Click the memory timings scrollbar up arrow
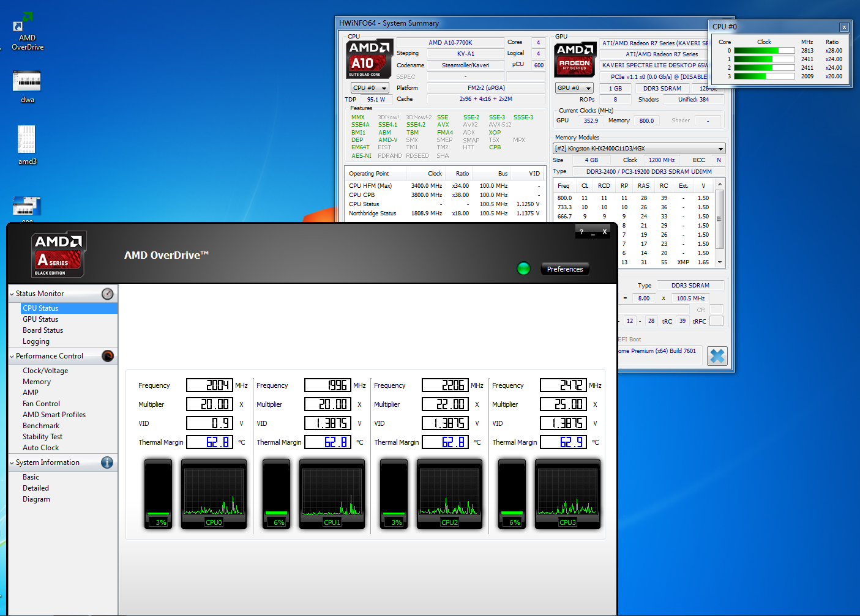Screen dimensions: 860x616 [x=720, y=184]
